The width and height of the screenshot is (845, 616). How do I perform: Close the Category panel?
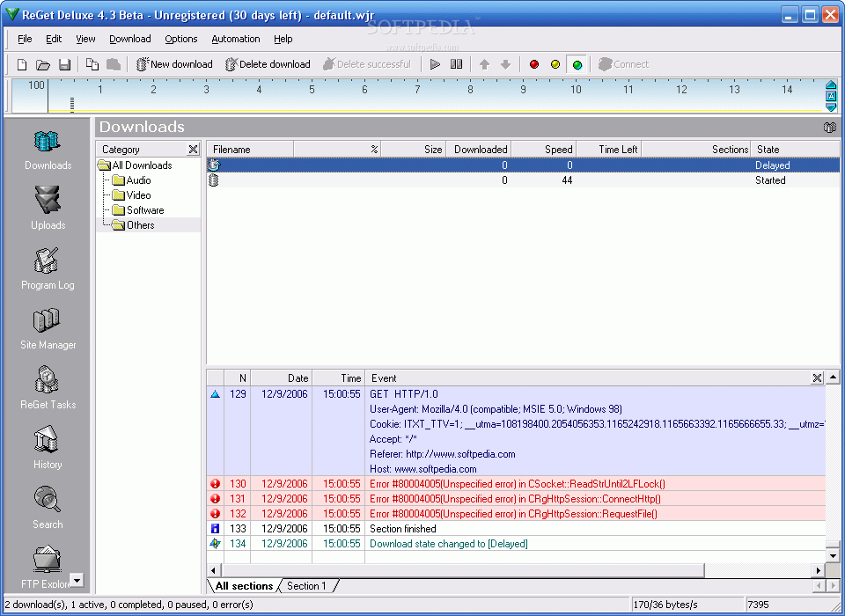pos(194,150)
